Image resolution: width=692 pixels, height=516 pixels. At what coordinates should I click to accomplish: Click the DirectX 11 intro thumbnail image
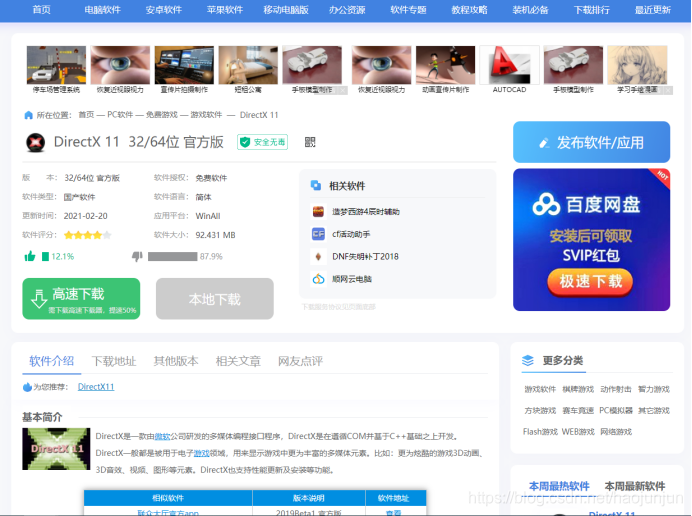coord(56,449)
